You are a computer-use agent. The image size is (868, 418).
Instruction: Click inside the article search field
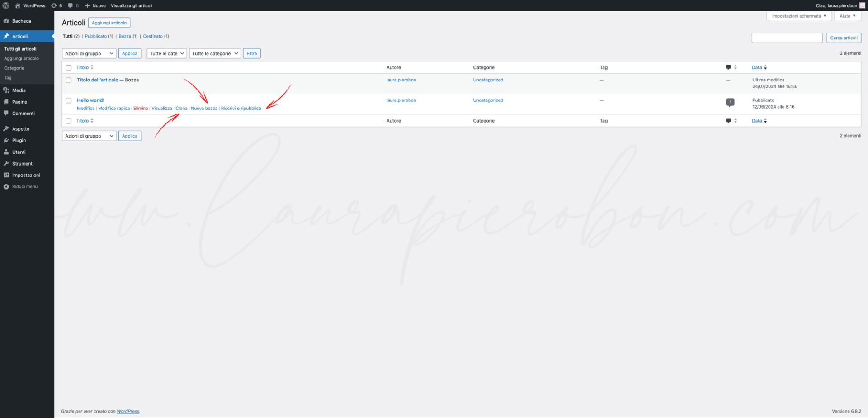(x=786, y=38)
